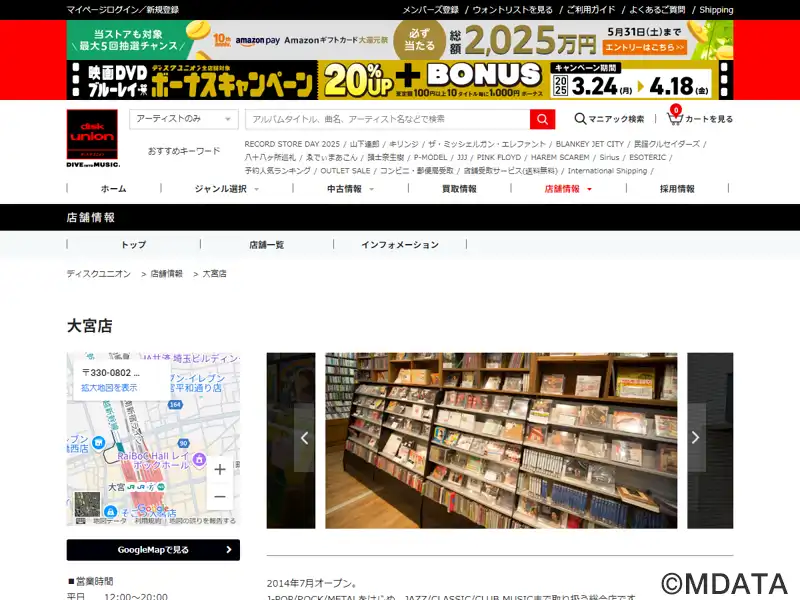800x600 pixels.
Task: Open the HAREM SCAREM keyword link
Action: click(x=560, y=157)
